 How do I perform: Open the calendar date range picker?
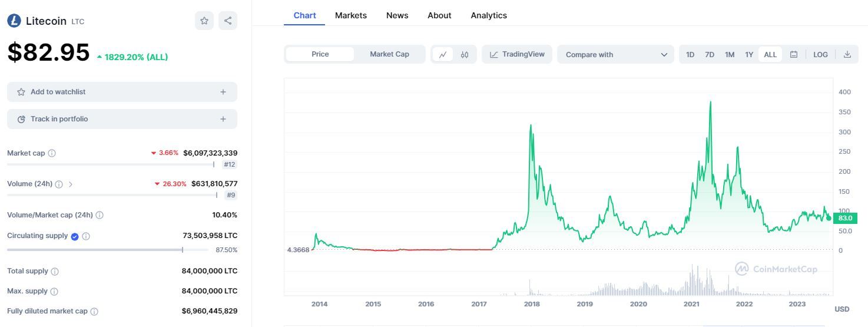point(794,55)
